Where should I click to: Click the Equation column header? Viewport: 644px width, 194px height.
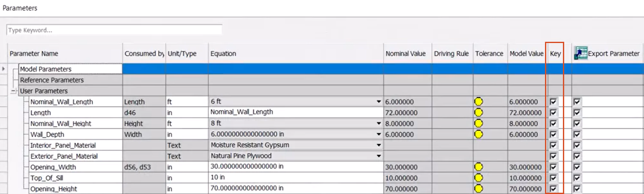tap(296, 53)
